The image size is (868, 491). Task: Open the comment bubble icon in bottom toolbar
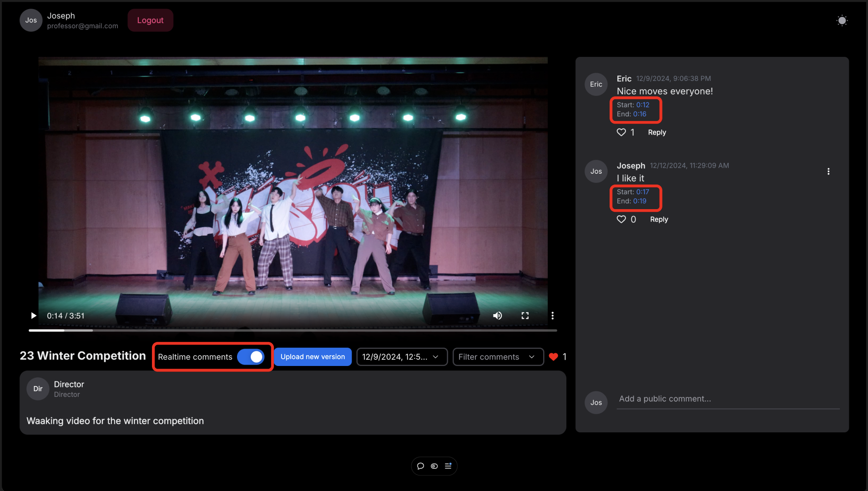coord(420,466)
